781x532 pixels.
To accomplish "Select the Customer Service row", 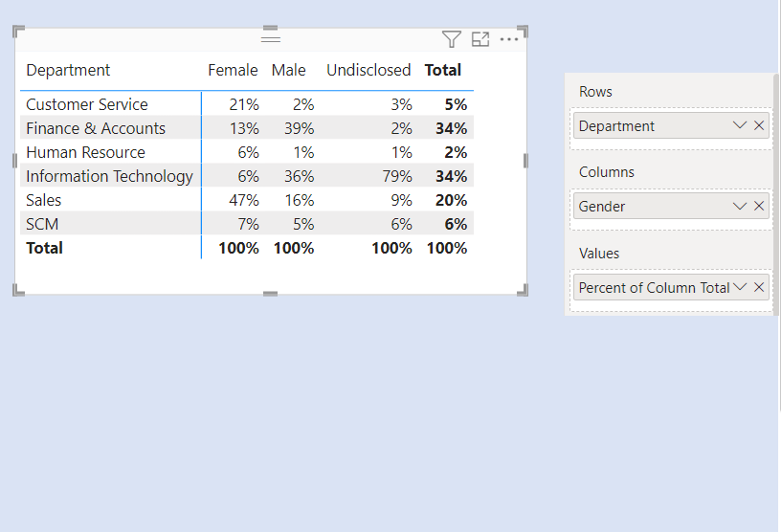I will pos(87,104).
